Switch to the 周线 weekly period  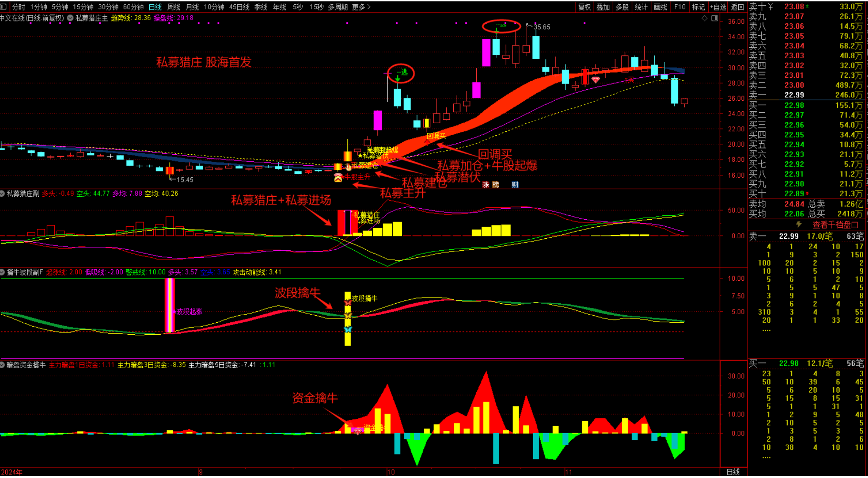point(174,7)
